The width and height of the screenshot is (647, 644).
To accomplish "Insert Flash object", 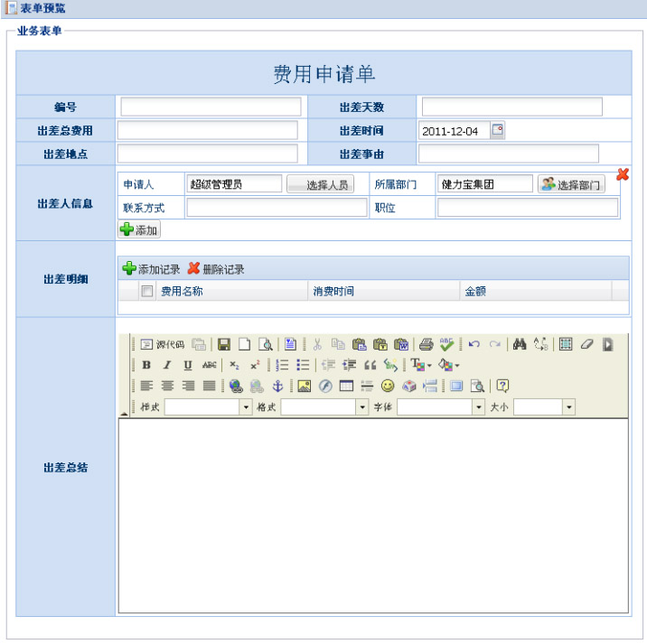I will (325, 387).
